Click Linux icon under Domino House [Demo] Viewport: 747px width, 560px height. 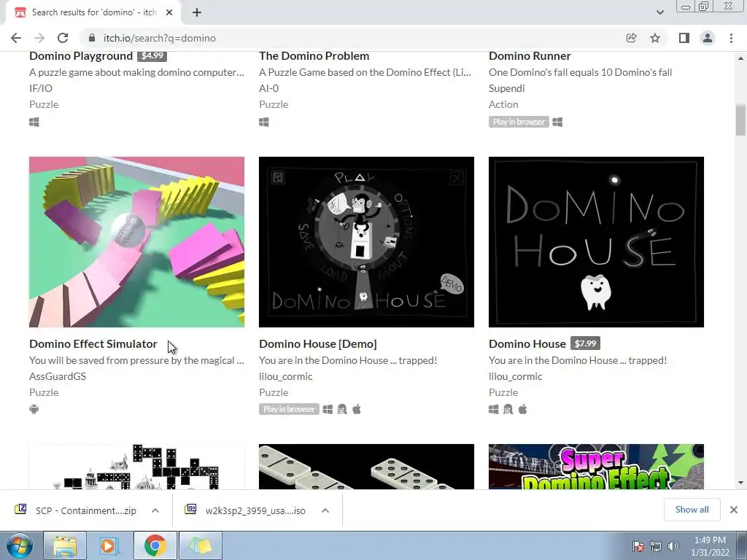[x=342, y=409]
